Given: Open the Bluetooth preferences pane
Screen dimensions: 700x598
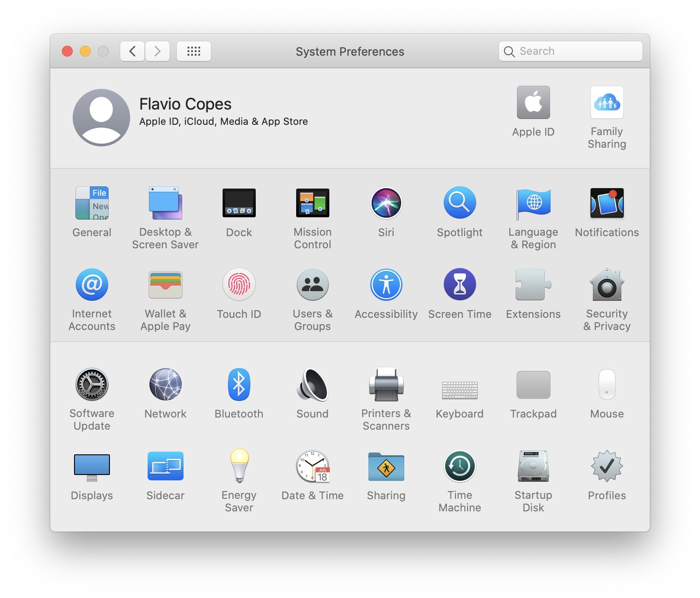Looking at the screenshot, I should 239,385.
